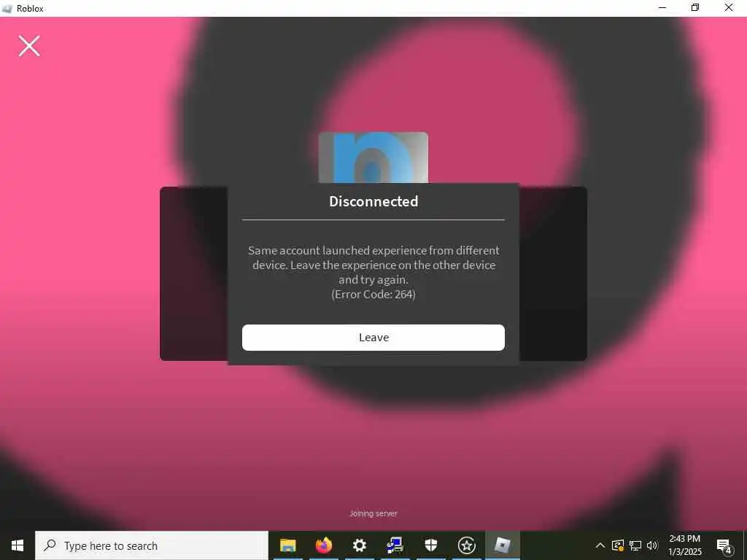The image size is (747, 560).
Task: Select the Roblox app icon in the taskbar
Action: coord(502,545)
